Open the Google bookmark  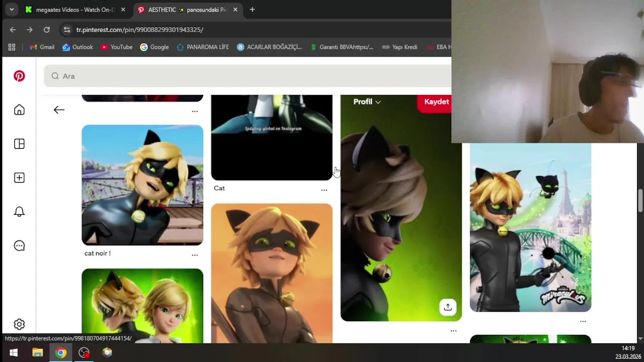coord(154,47)
